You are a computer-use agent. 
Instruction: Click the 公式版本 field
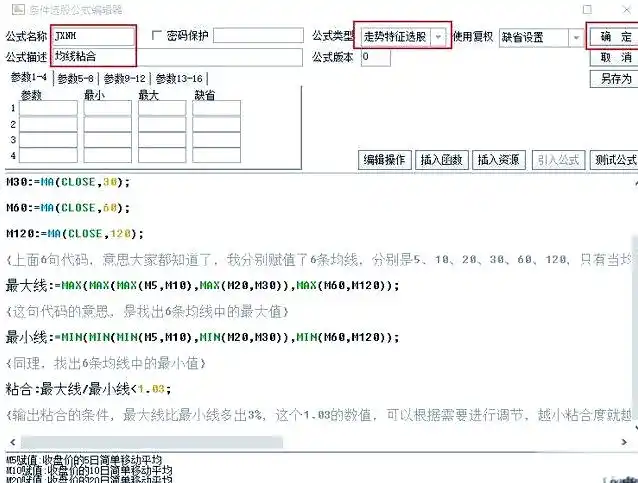(376, 57)
